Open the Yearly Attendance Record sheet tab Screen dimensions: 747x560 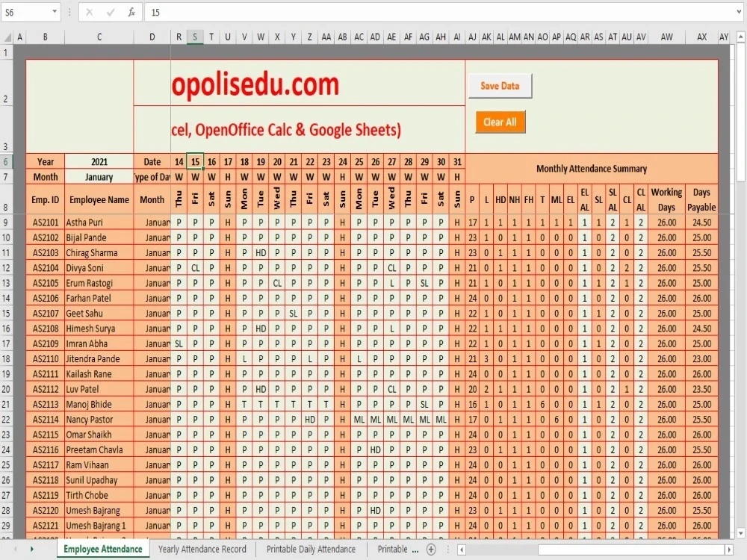[x=202, y=549]
